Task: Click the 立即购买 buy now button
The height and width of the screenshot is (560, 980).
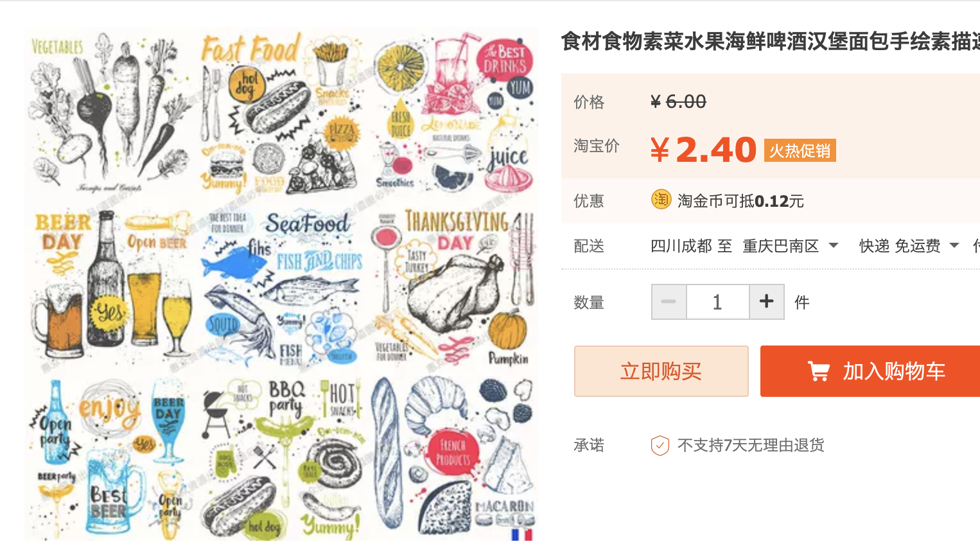Action: pos(661,371)
